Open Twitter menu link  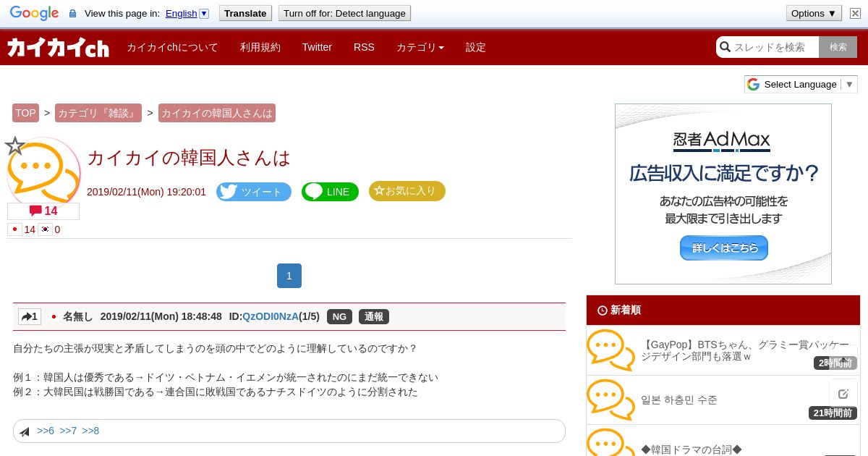[x=317, y=47]
